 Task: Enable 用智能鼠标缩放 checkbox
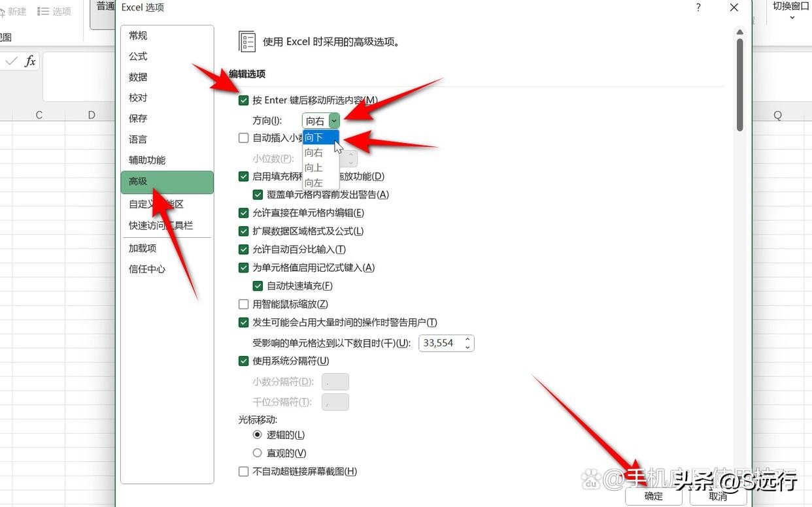pos(244,304)
